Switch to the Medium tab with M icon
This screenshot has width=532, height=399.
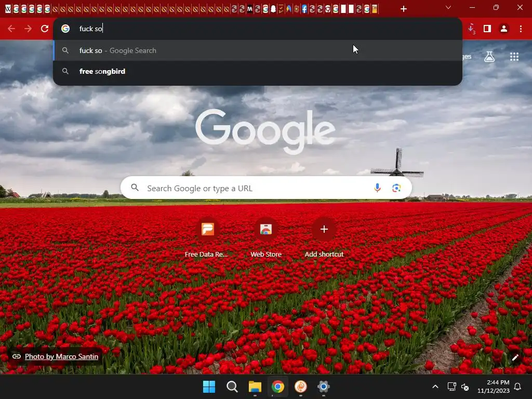click(x=250, y=9)
